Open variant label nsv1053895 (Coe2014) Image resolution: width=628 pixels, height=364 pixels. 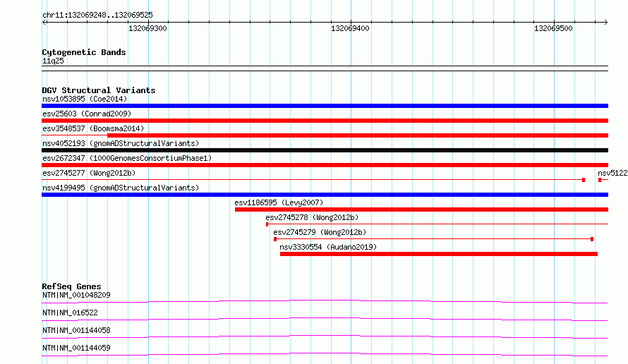click(85, 99)
